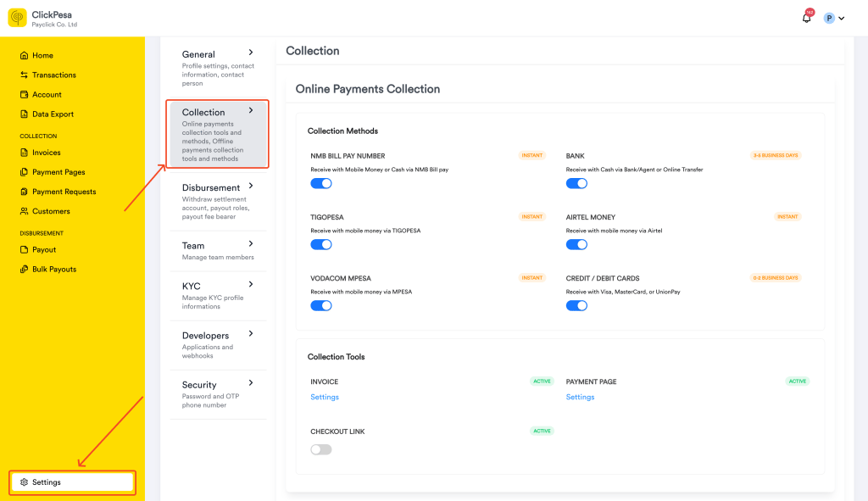
Task: Expand the General settings chevron
Action: point(251,52)
